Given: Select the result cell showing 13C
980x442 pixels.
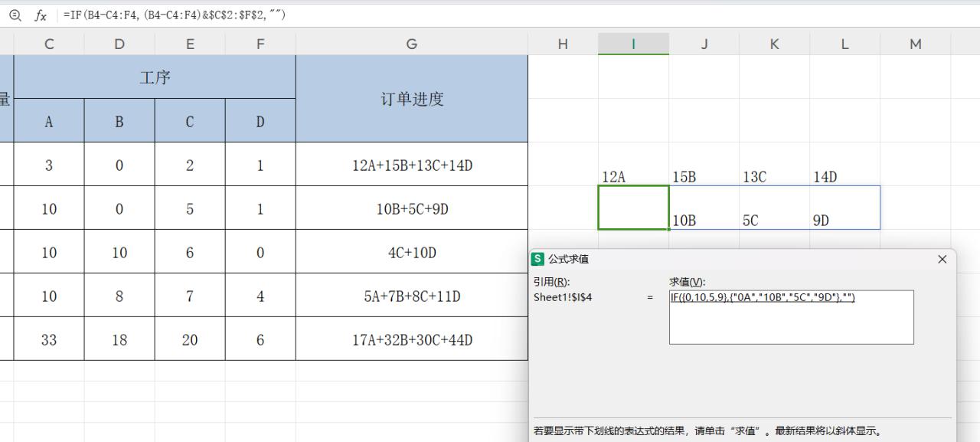Looking at the screenshot, I should point(775,165).
